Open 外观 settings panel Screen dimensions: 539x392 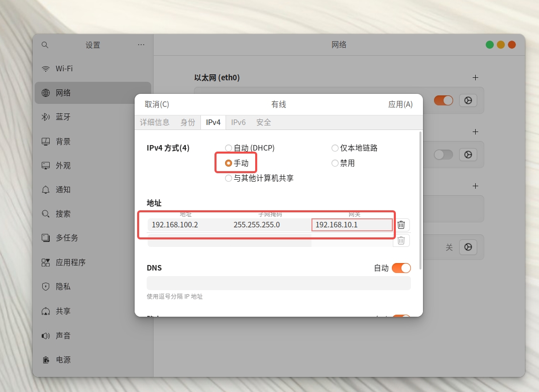tap(93, 165)
